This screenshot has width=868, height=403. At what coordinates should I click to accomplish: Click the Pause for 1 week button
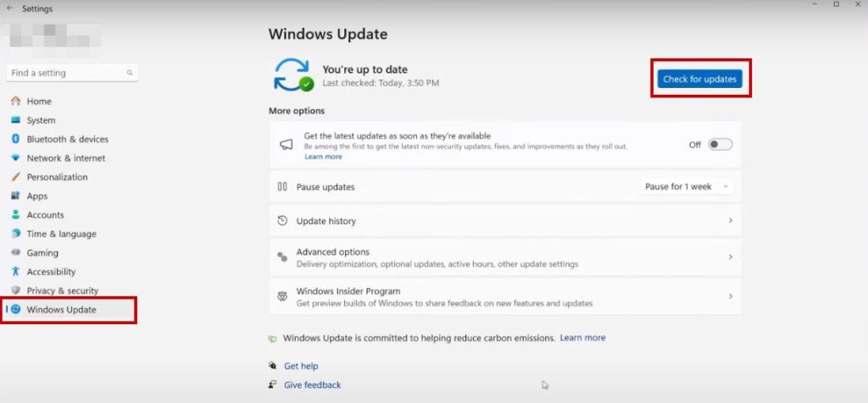click(x=687, y=187)
